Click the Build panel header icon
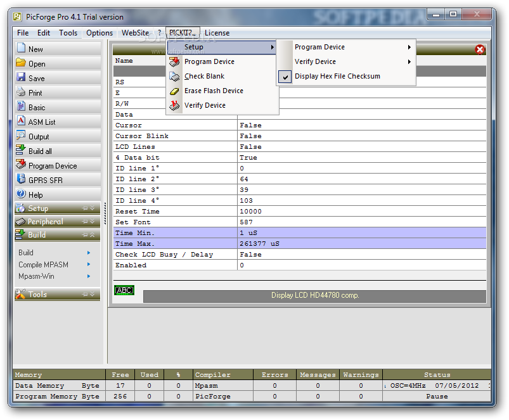This screenshot has width=509, height=420. [x=20, y=234]
